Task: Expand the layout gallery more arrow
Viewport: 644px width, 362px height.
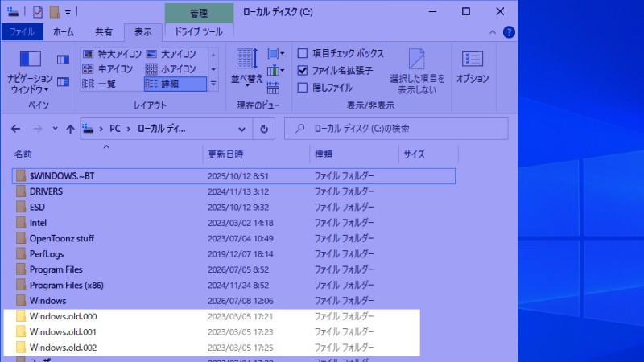Action: [x=213, y=84]
